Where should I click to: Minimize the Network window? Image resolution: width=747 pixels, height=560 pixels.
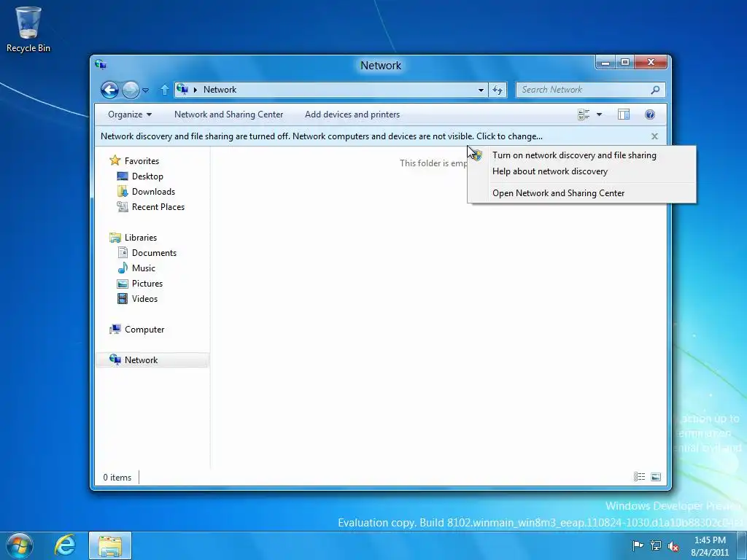pyautogui.click(x=605, y=63)
